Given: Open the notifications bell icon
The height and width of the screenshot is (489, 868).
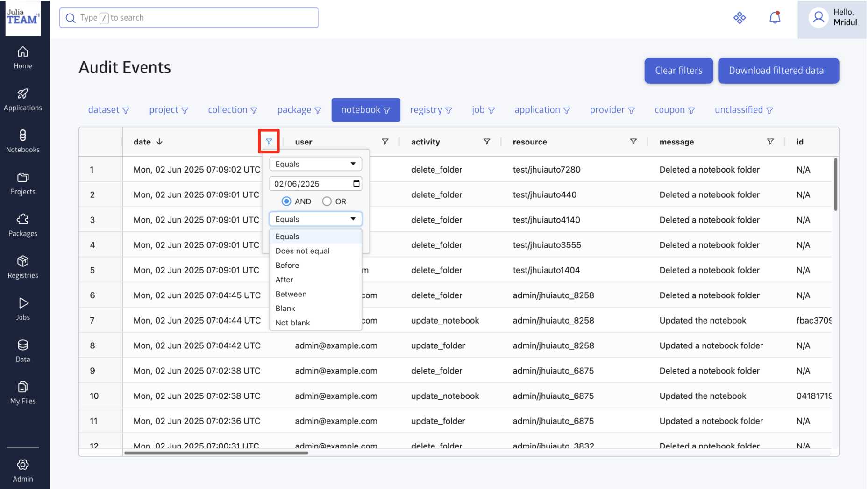Looking at the screenshot, I should pyautogui.click(x=775, y=18).
